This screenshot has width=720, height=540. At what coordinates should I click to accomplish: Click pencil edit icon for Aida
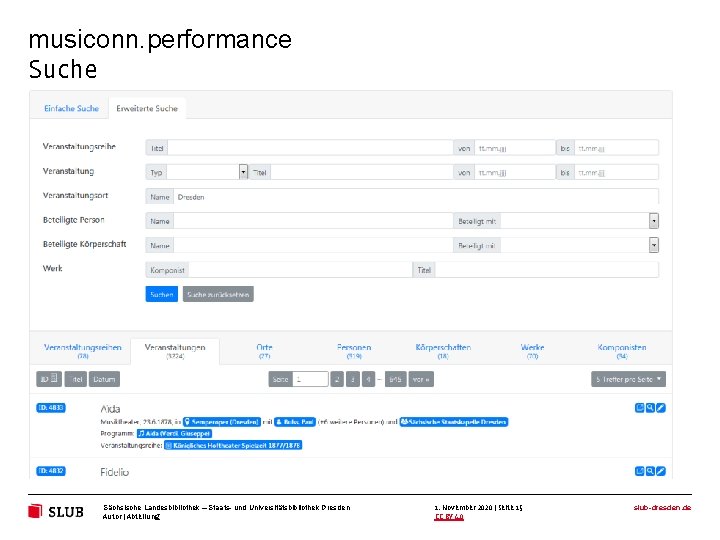pos(661,408)
